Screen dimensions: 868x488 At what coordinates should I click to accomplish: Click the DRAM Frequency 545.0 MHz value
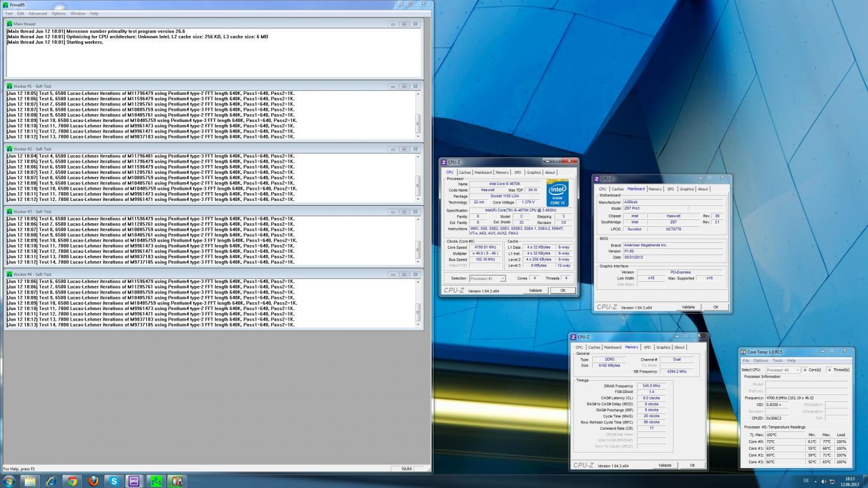651,386
